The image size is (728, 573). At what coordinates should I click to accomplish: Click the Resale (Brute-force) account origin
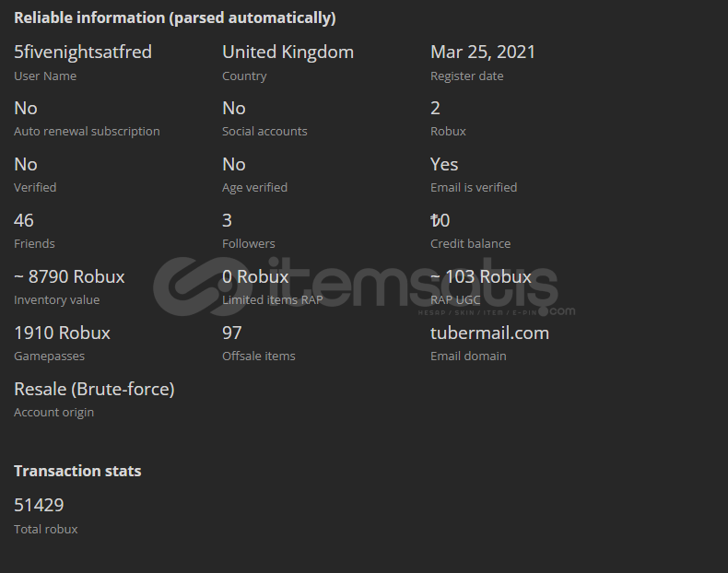click(x=94, y=389)
